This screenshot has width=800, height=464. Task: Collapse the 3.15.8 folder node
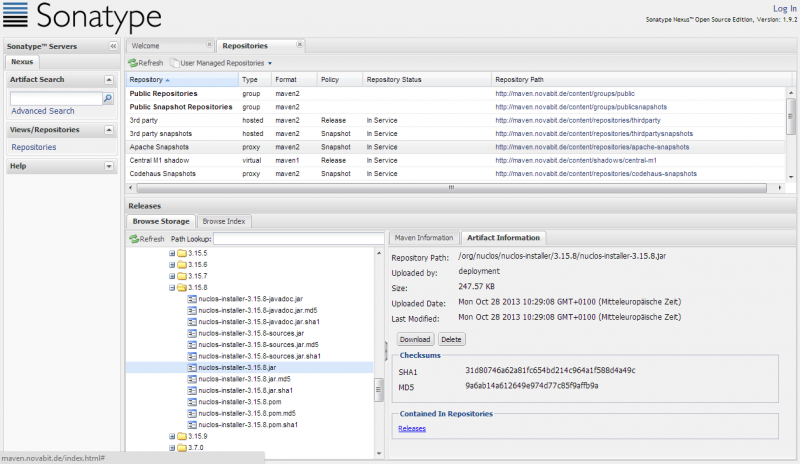coord(172,288)
